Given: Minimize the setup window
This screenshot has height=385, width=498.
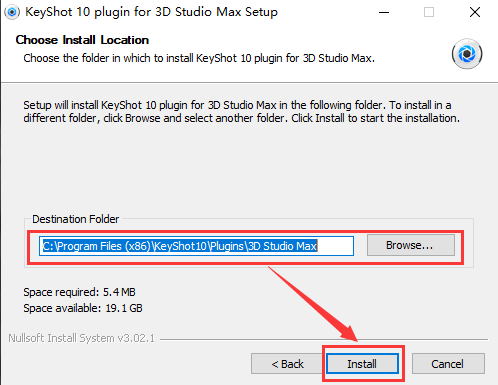Looking at the screenshot, I should (384, 12).
